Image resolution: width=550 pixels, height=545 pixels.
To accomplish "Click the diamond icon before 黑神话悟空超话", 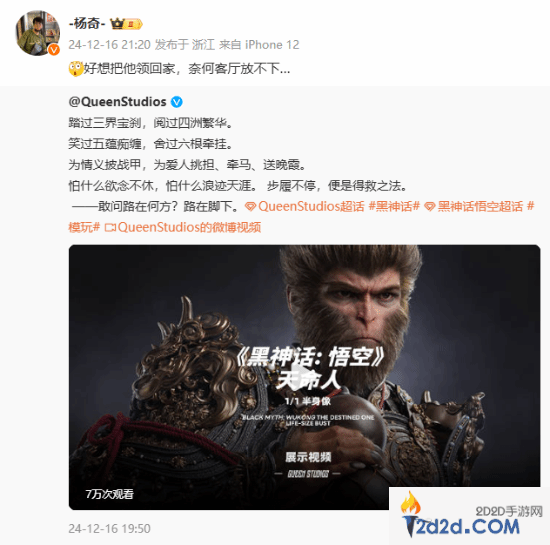I will pos(430,207).
